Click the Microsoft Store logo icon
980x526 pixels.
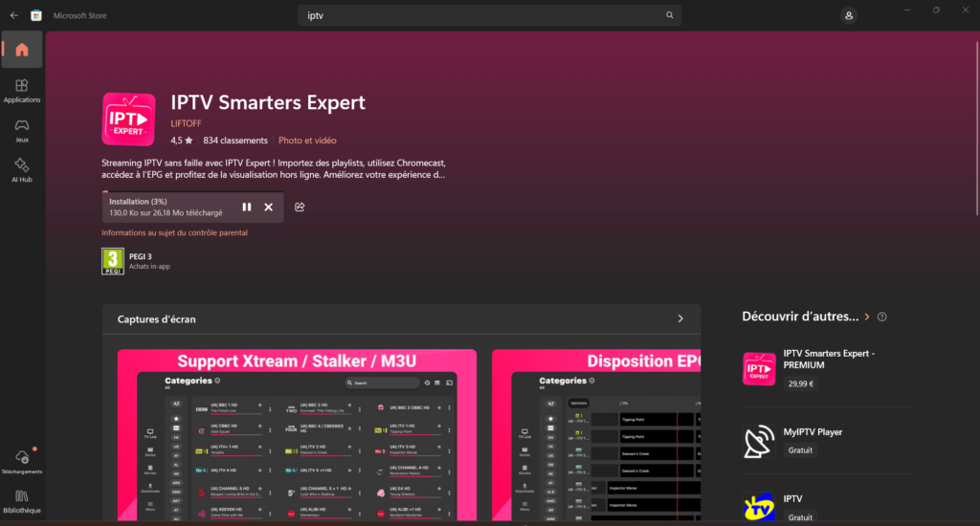pos(36,15)
